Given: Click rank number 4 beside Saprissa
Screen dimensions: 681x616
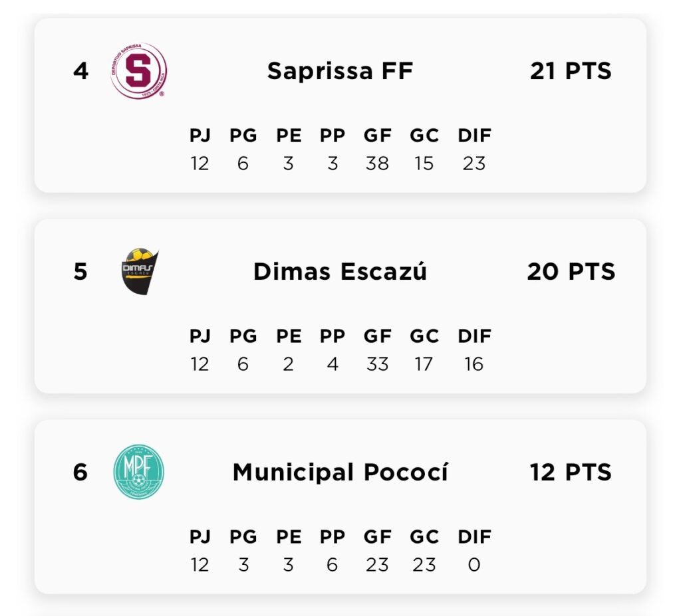Looking at the screenshot, I should (80, 71).
